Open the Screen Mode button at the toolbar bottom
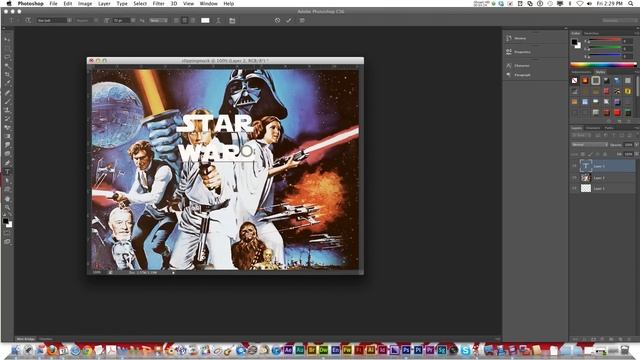Screen dimensions: 640x360 pyautogui.click(x=7, y=242)
